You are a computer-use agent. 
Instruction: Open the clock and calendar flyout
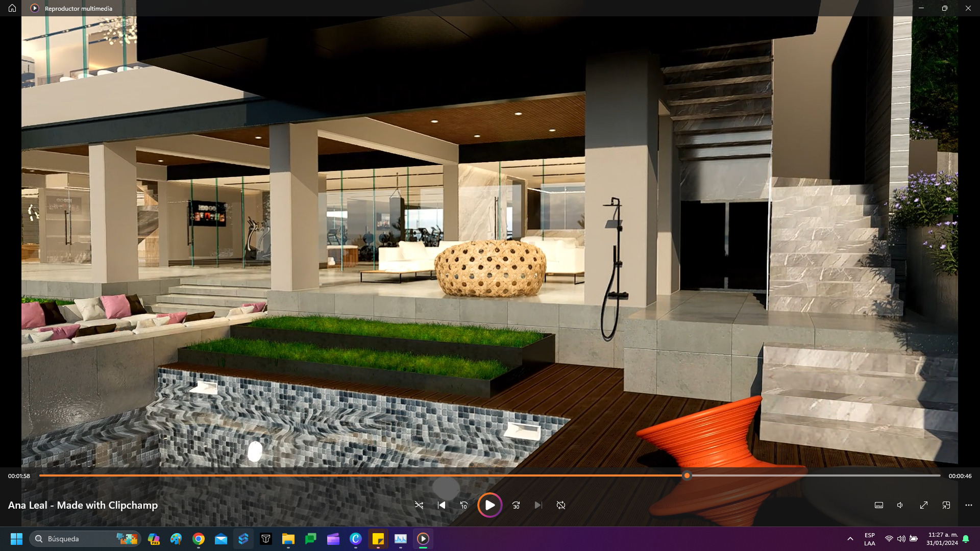coord(942,539)
